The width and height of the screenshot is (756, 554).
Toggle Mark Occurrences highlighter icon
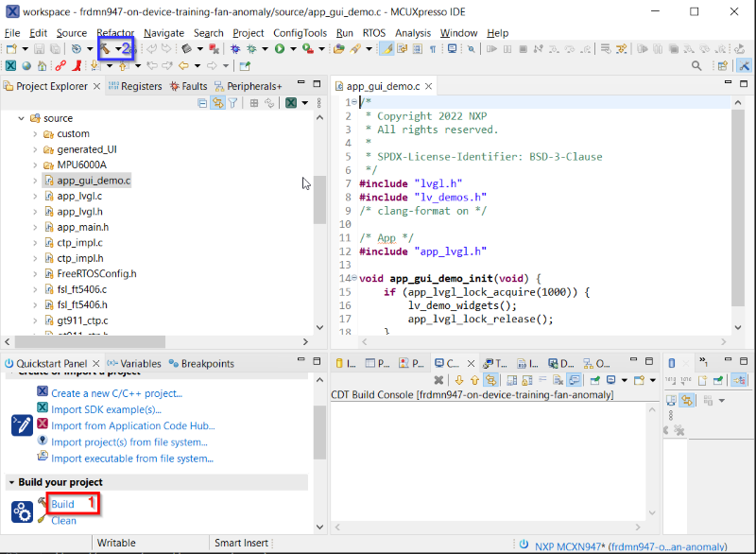pos(387,49)
